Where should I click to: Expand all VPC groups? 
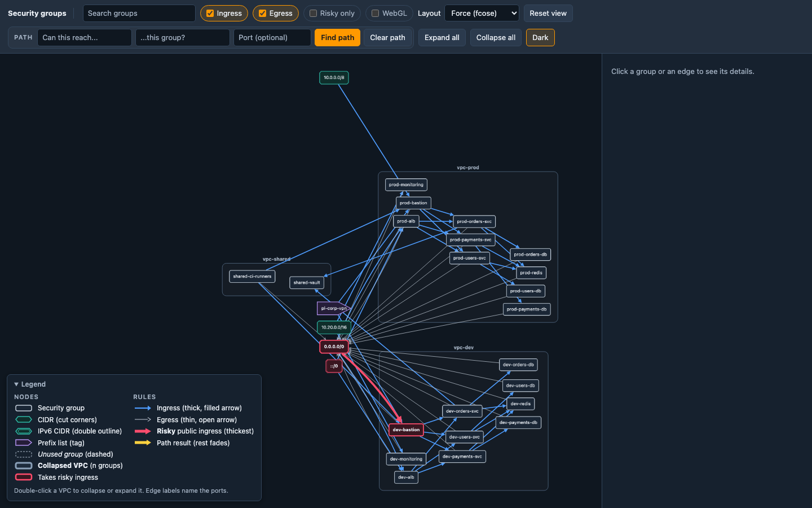coord(442,38)
